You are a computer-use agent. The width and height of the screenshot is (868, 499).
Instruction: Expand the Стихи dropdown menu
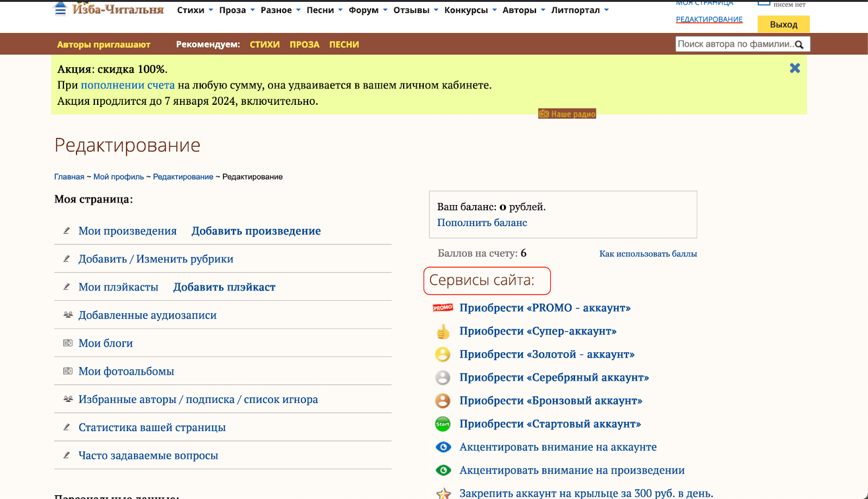pyautogui.click(x=195, y=10)
